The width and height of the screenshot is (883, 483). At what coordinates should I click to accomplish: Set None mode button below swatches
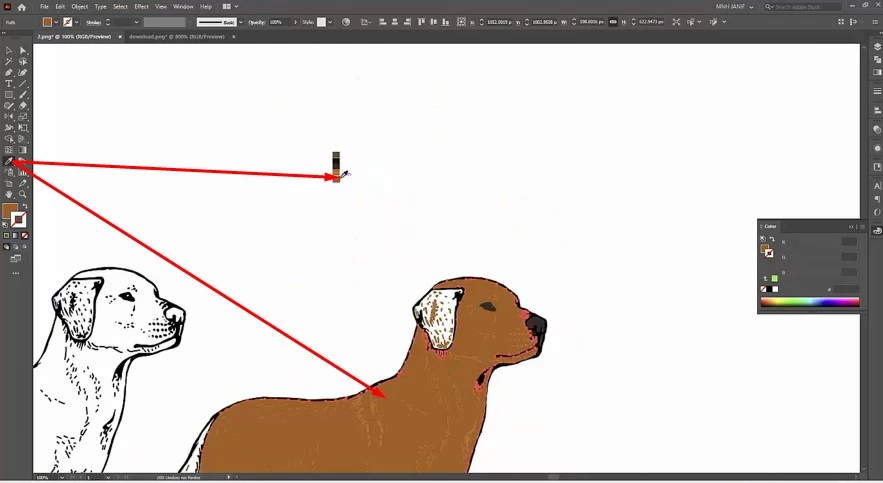(x=24, y=235)
